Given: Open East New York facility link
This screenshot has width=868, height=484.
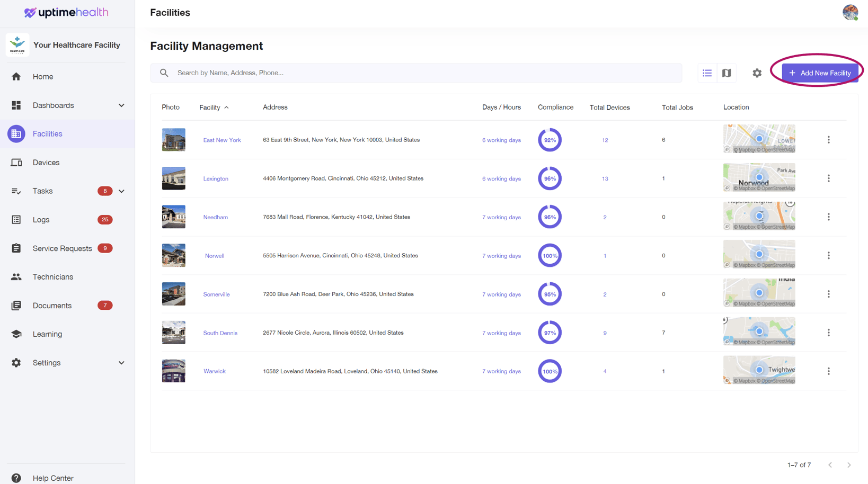Looking at the screenshot, I should pyautogui.click(x=222, y=140).
